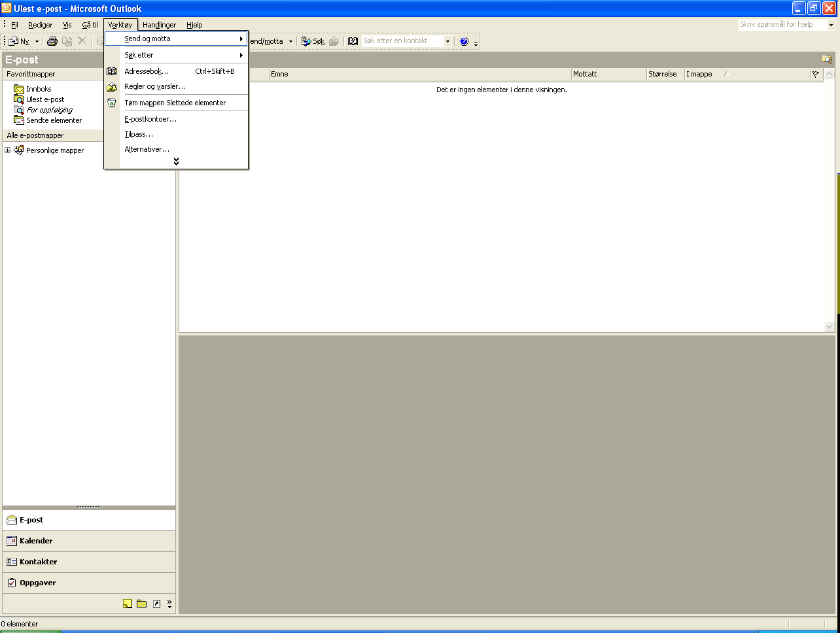This screenshot has height=633, width=840.
Task: Sort by the I mappe column header
Action: point(747,75)
